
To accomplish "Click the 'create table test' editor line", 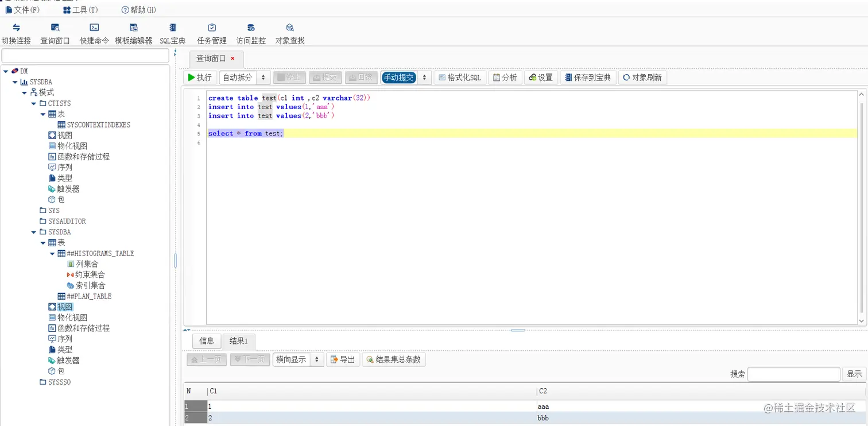I will [x=532, y=98].
